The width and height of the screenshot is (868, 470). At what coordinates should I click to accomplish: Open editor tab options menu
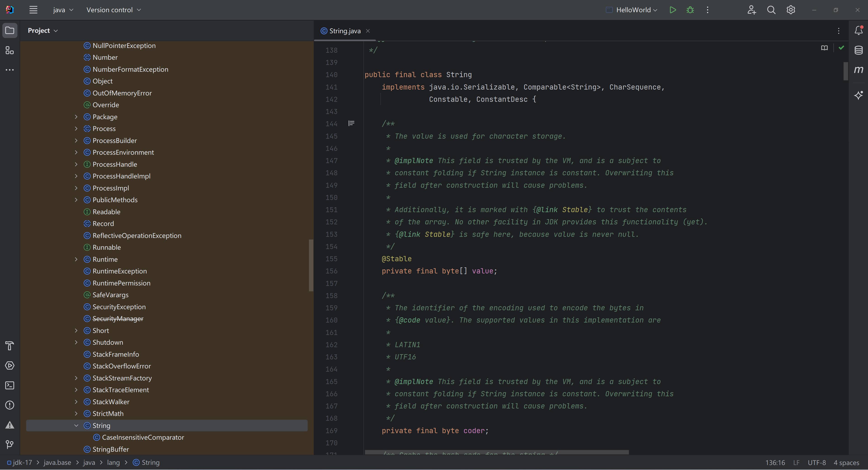[838, 31]
